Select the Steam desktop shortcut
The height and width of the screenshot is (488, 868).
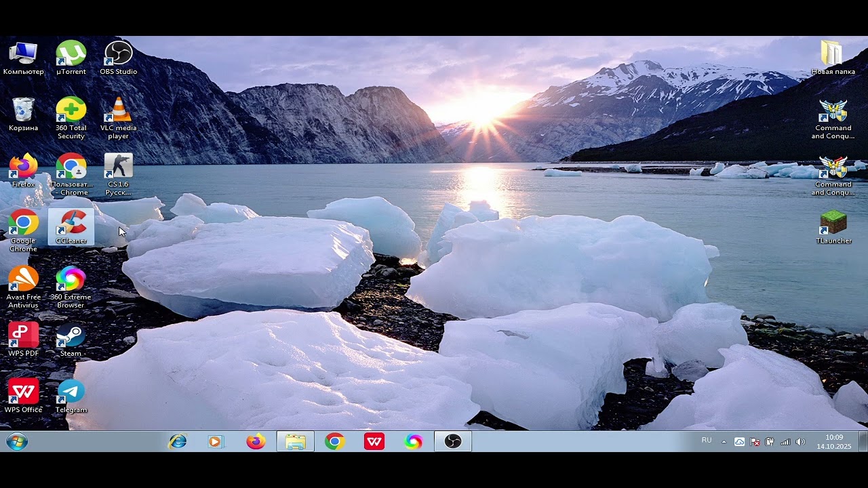click(x=71, y=340)
